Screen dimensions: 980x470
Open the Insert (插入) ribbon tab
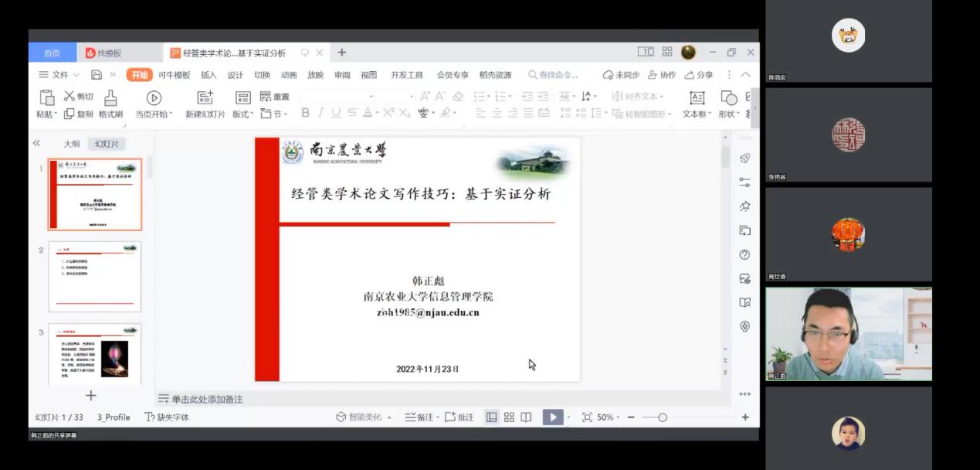209,75
